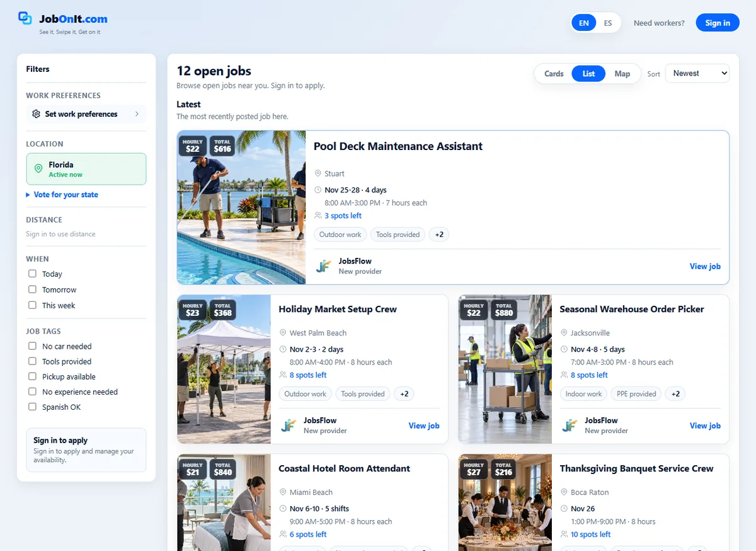View job for Seasonal Warehouse Order Picker
The image size is (756, 551).
705,426
